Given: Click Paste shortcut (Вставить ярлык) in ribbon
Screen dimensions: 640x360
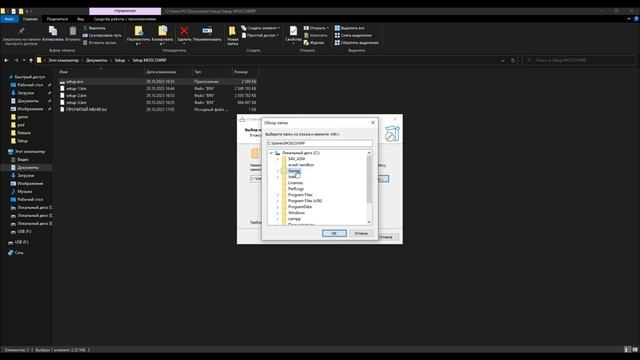Looking at the screenshot, I should click(100, 42).
